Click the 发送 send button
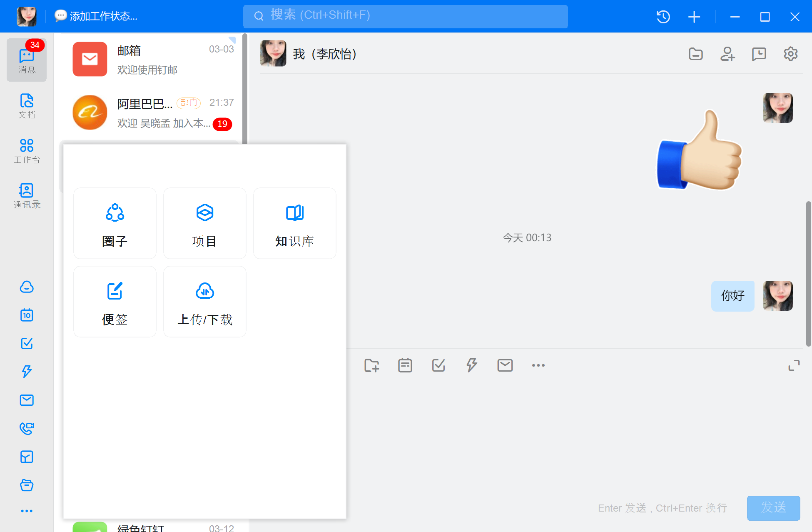812x532 pixels. 773,508
